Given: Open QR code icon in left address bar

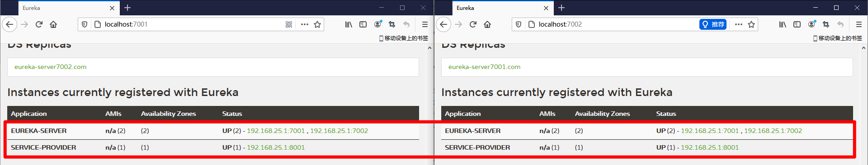Looking at the screenshot, I should click(x=289, y=24).
